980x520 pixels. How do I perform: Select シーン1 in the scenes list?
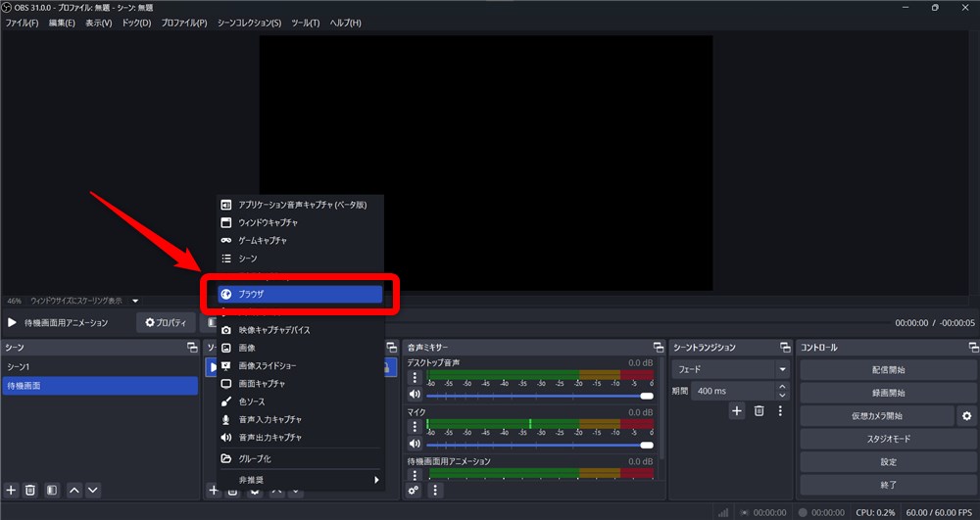(100, 367)
